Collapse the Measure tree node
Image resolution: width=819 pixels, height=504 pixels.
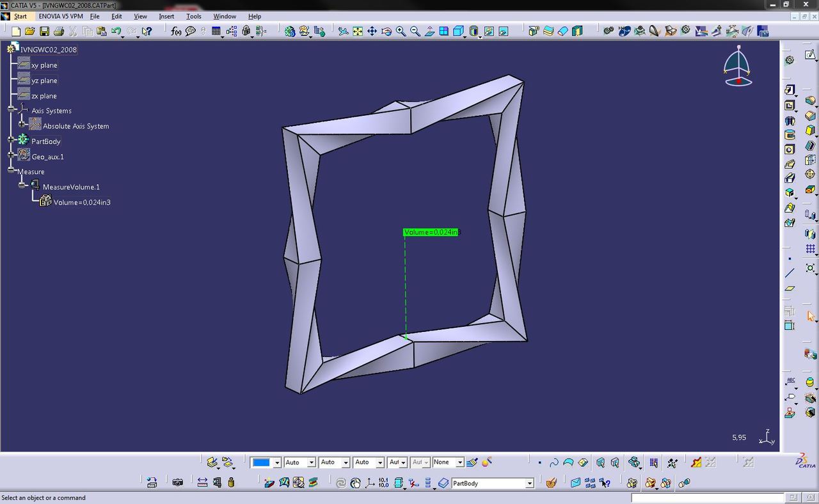click(12, 170)
